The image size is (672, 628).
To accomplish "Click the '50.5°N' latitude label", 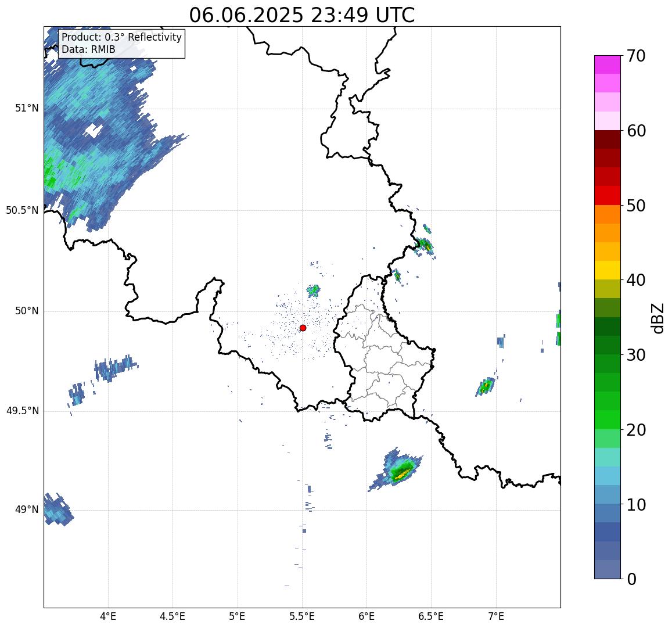I will 22,210.
